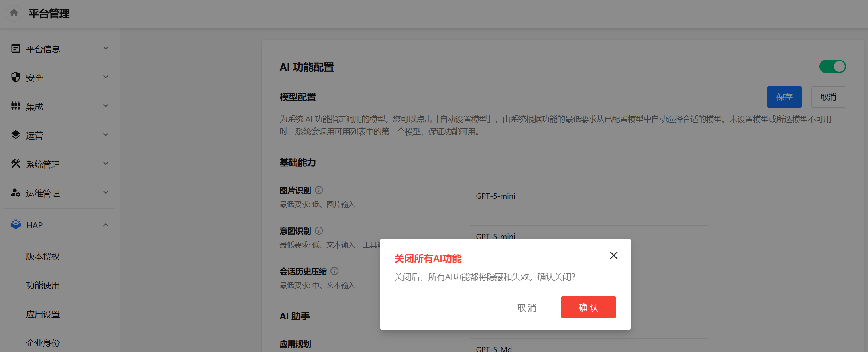The image size is (868, 352).
Task: Click 取消 in the dialog
Action: 527,307
